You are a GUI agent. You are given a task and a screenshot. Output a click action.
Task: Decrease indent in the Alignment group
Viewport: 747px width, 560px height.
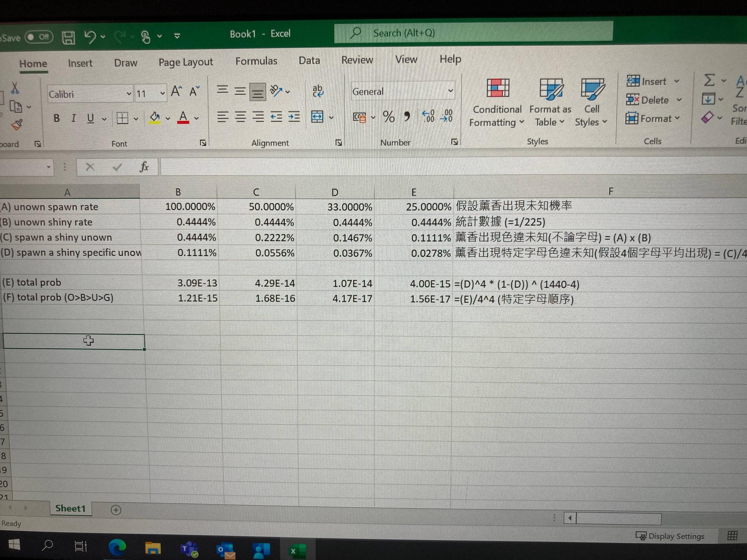tap(276, 117)
